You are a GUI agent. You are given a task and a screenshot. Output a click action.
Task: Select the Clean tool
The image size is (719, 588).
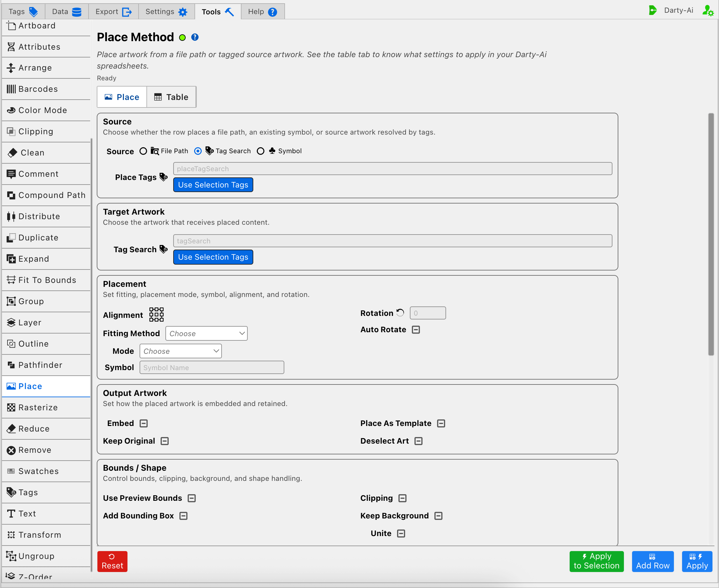[x=46, y=153]
